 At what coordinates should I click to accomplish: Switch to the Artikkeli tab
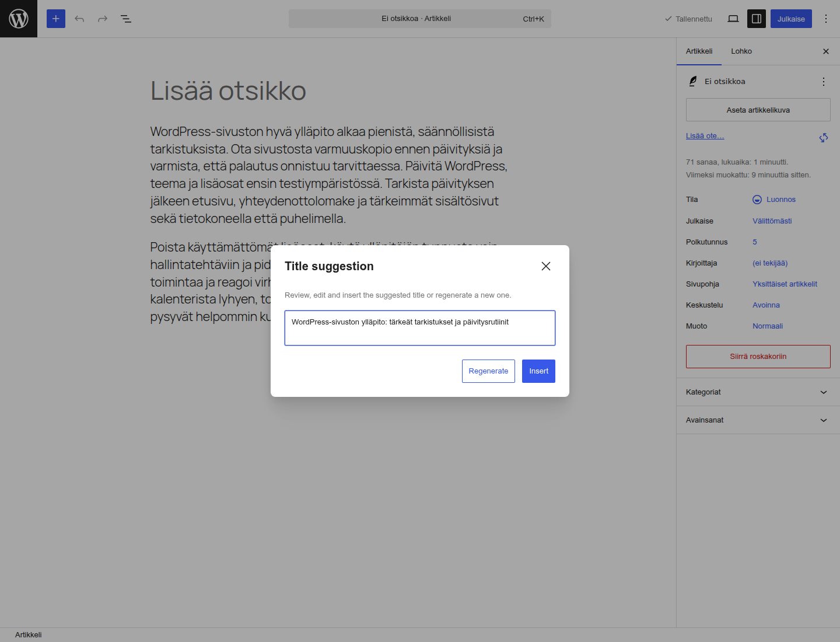point(699,51)
